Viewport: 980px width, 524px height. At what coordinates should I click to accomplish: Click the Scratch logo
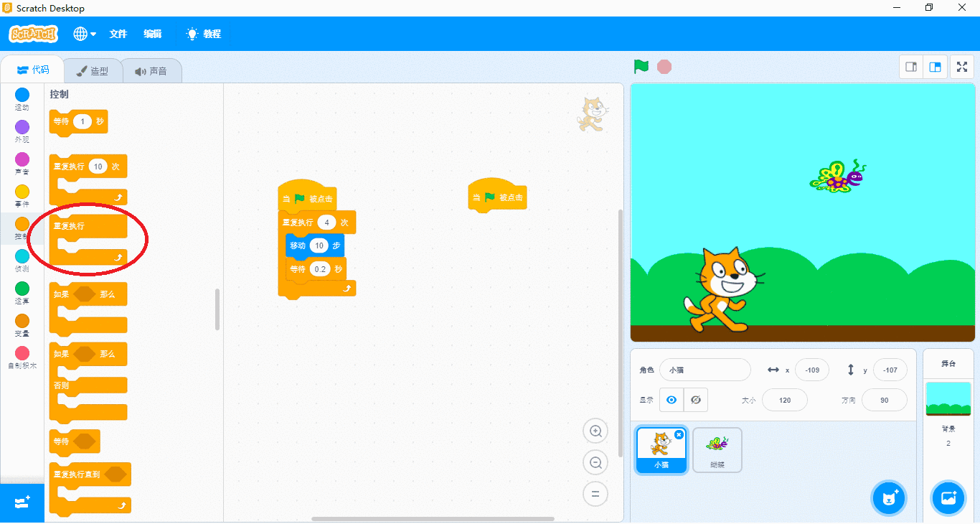pos(33,34)
